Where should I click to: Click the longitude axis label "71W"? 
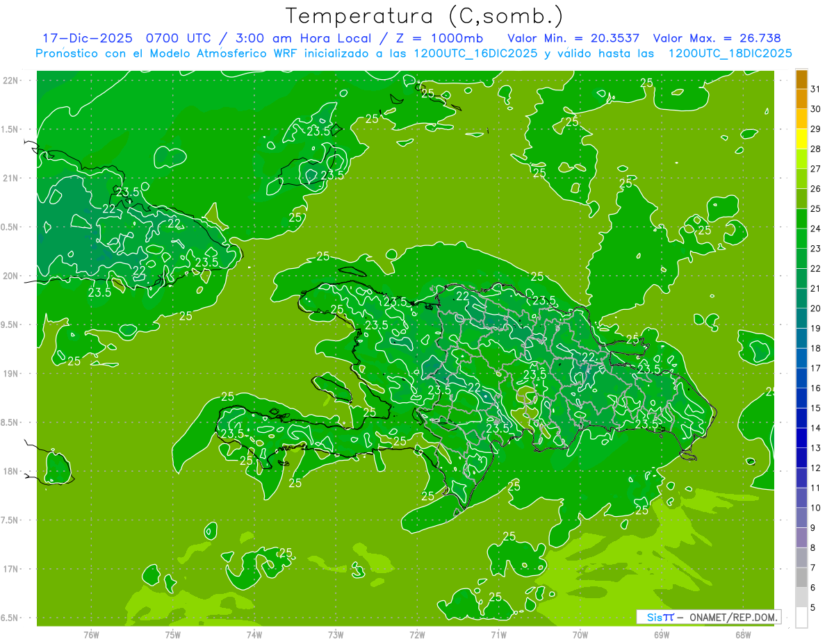[498, 634]
